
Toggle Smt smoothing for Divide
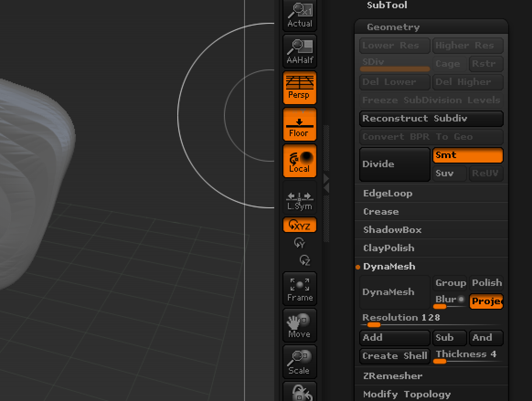(468, 155)
